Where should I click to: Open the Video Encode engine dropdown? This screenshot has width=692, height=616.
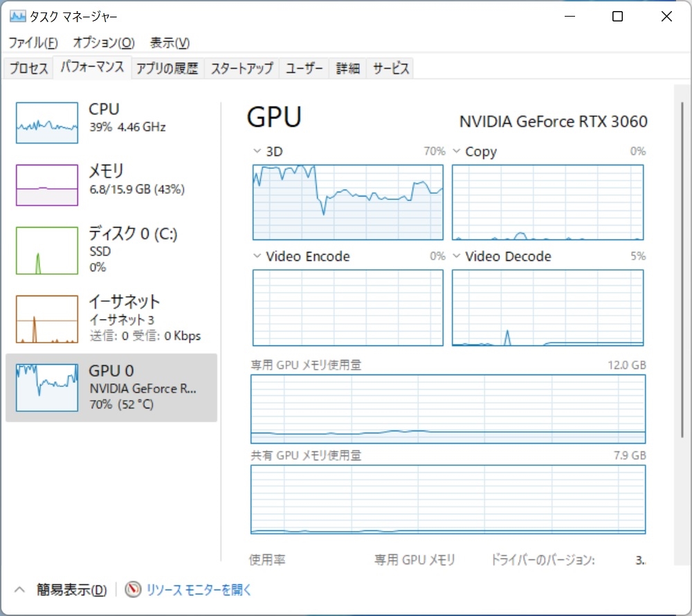tap(258, 256)
